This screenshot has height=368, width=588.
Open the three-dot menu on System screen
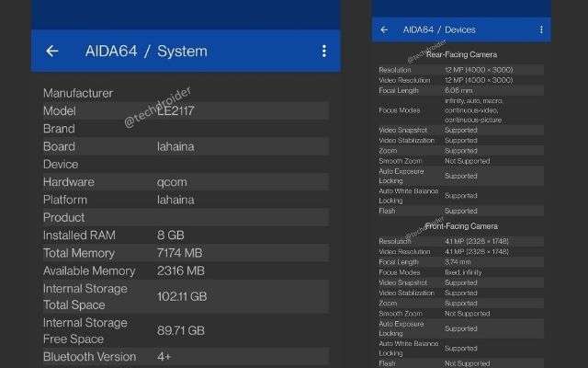coord(324,51)
